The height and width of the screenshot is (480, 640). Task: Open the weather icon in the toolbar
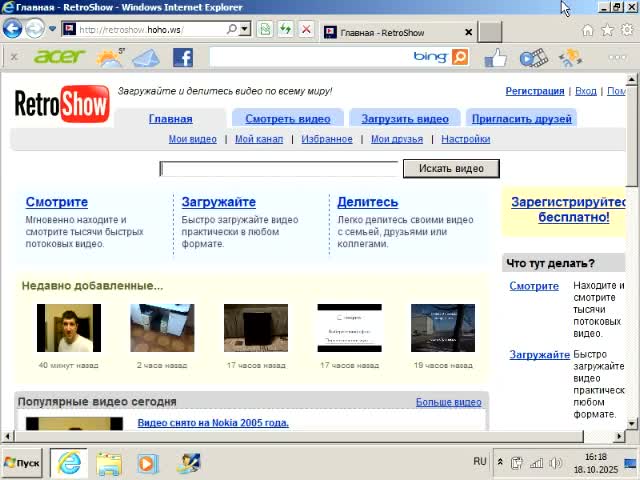point(109,57)
